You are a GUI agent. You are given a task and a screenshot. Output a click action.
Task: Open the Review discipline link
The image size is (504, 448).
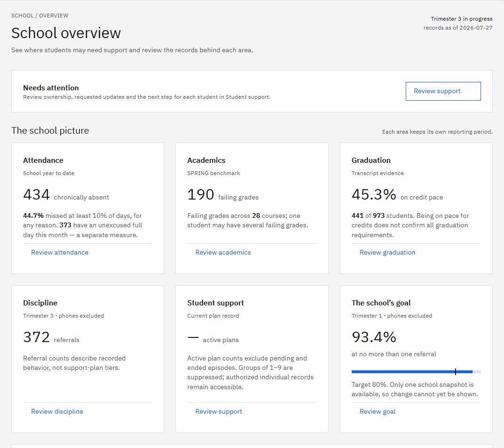tap(57, 411)
